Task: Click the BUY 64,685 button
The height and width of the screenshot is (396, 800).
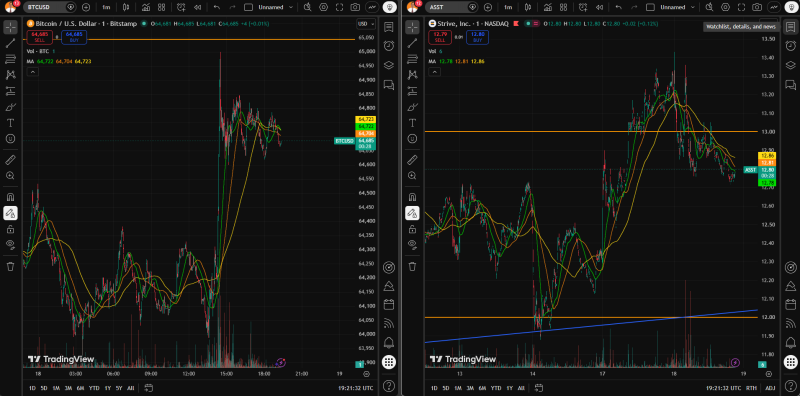Action: click(x=70, y=37)
